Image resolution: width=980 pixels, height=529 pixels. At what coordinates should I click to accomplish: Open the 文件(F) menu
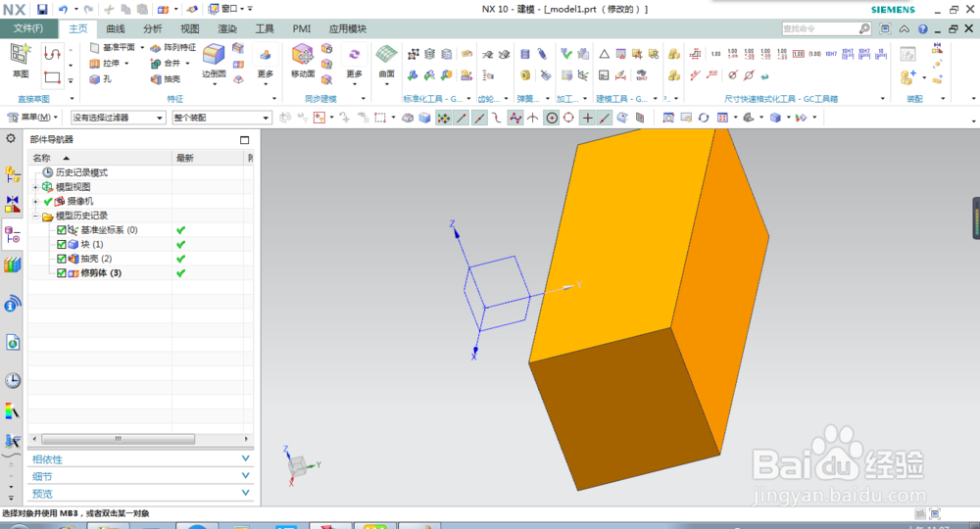[28, 28]
